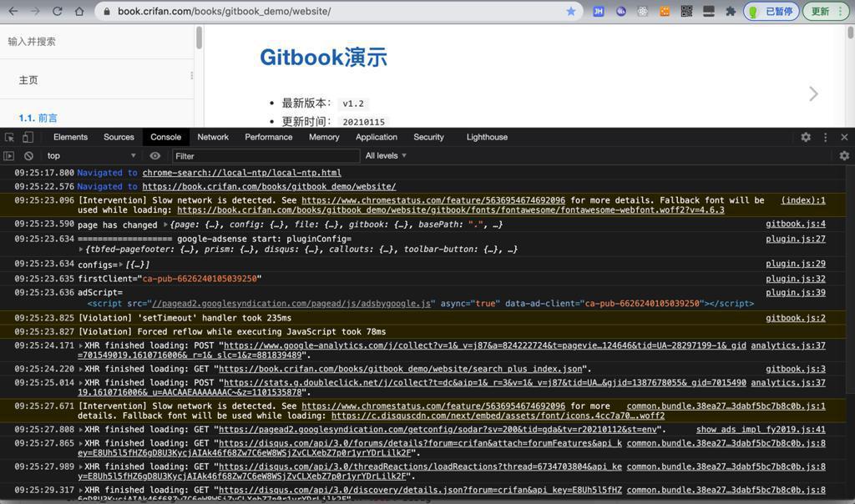Screen dimensions: 855x504
Task: Expand the tbfed-pagefooter pluginConfig object
Action: (81, 249)
